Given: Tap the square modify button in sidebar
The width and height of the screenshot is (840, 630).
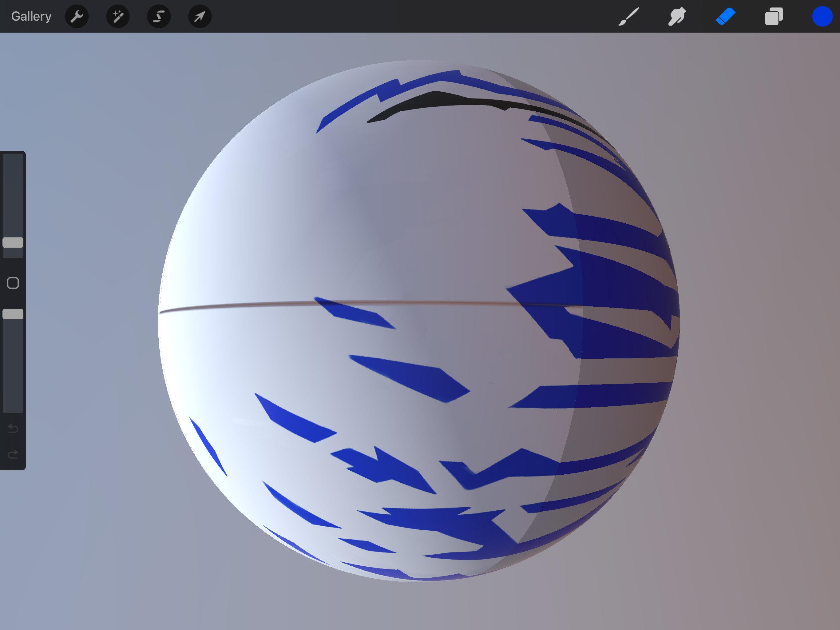Looking at the screenshot, I should coord(13,283).
